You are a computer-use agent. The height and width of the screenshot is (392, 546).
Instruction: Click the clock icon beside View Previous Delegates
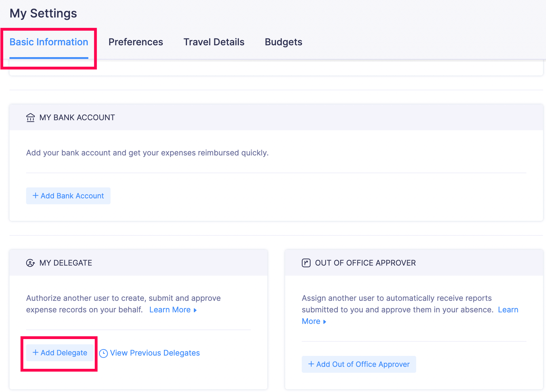click(x=103, y=353)
